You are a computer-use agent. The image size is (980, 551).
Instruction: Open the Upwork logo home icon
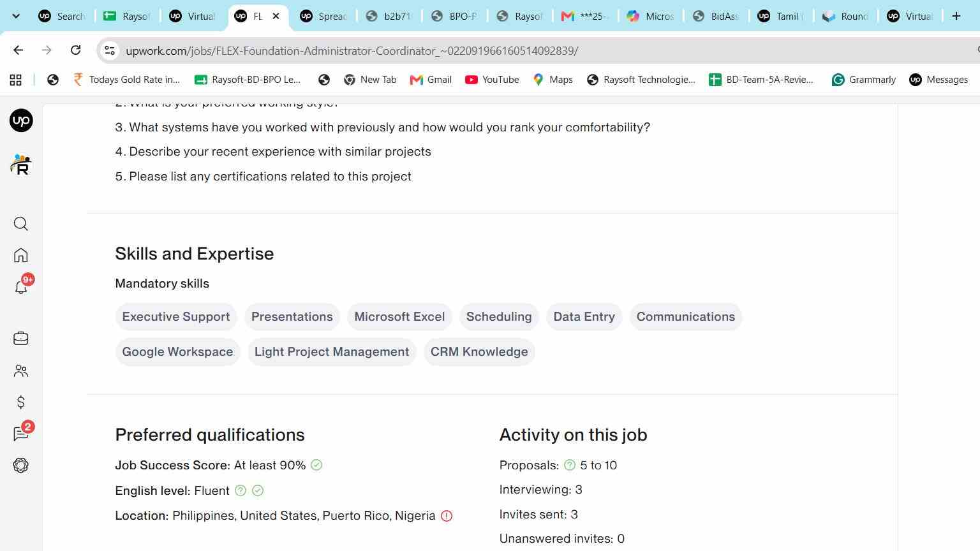(x=21, y=121)
